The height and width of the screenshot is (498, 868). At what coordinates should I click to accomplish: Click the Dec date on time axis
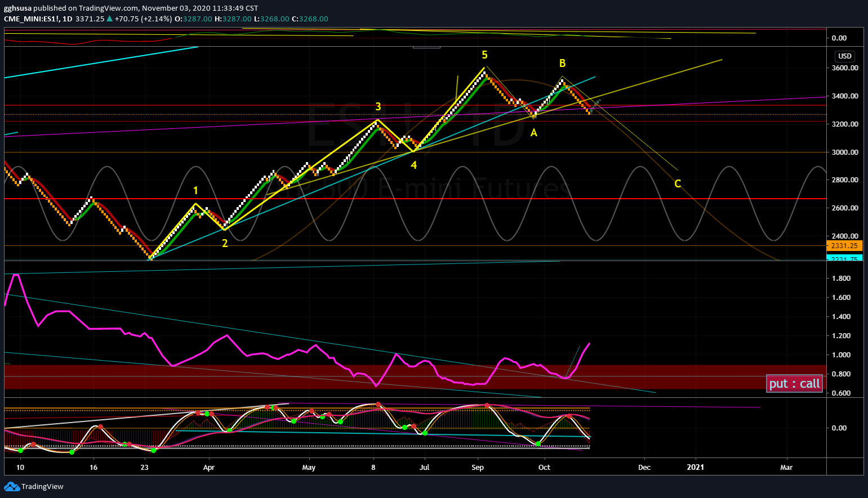click(644, 468)
